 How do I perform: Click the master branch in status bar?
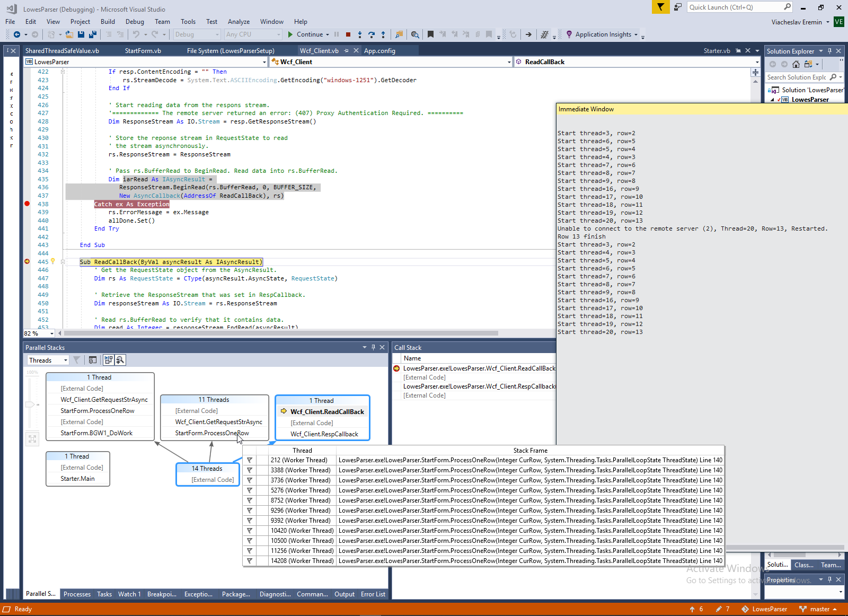(819, 609)
